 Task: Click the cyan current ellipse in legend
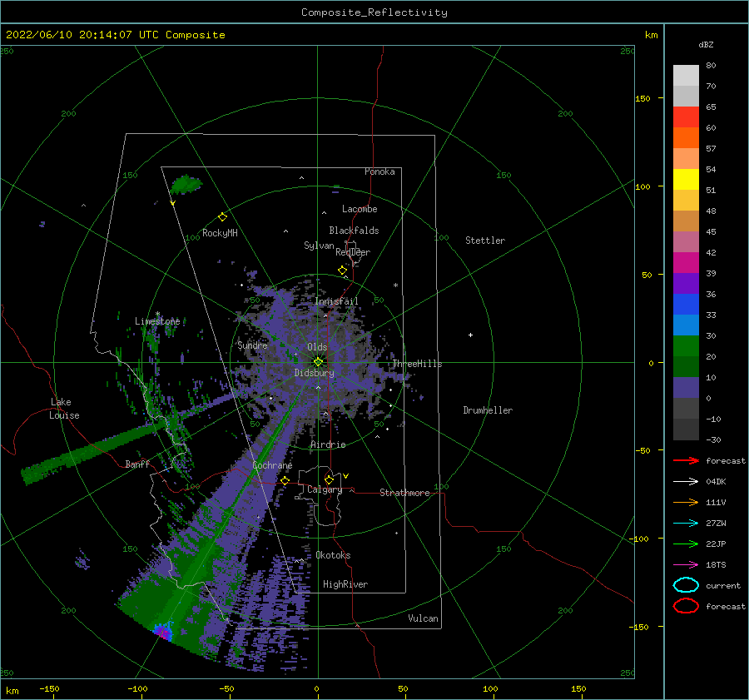pos(686,585)
